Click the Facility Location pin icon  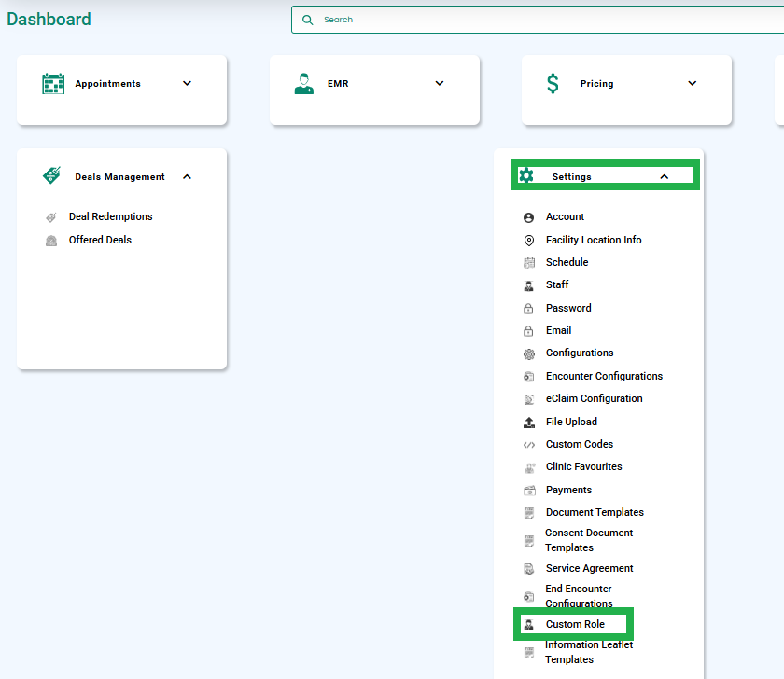click(x=528, y=241)
